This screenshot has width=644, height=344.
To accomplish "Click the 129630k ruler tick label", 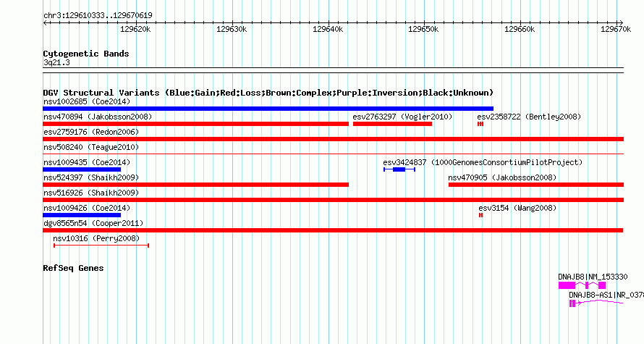I will (x=232, y=29).
